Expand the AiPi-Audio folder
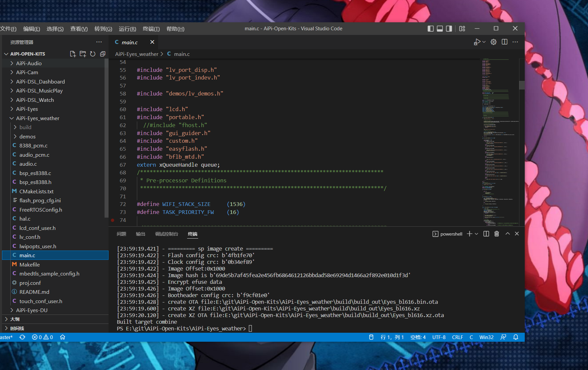 [x=55, y=63]
